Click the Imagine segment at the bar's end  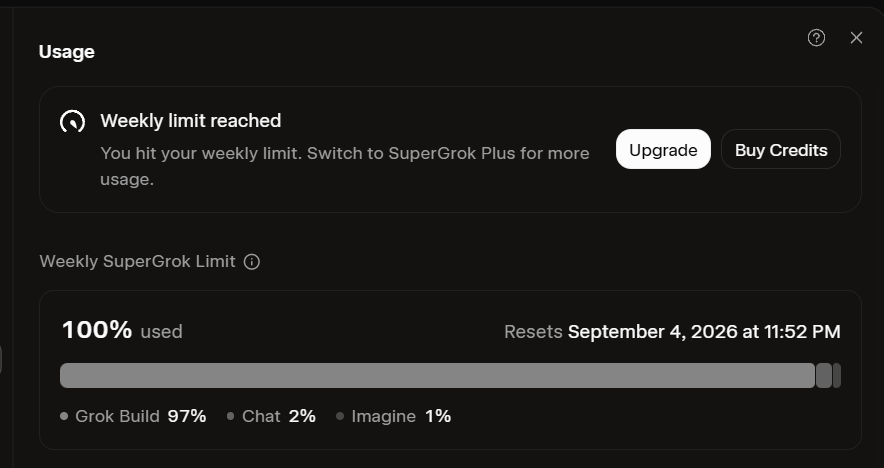point(837,376)
